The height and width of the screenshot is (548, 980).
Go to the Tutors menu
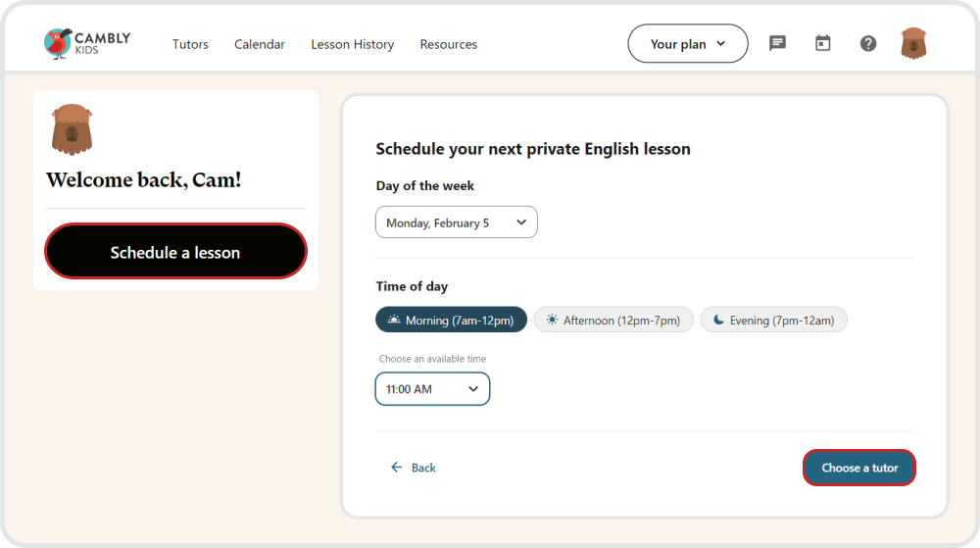[x=190, y=44]
